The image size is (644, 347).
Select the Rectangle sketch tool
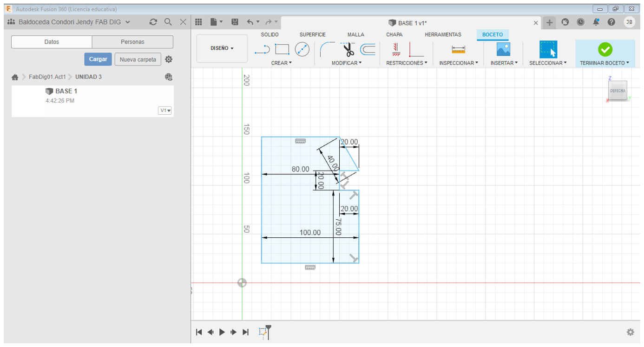coord(282,49)
